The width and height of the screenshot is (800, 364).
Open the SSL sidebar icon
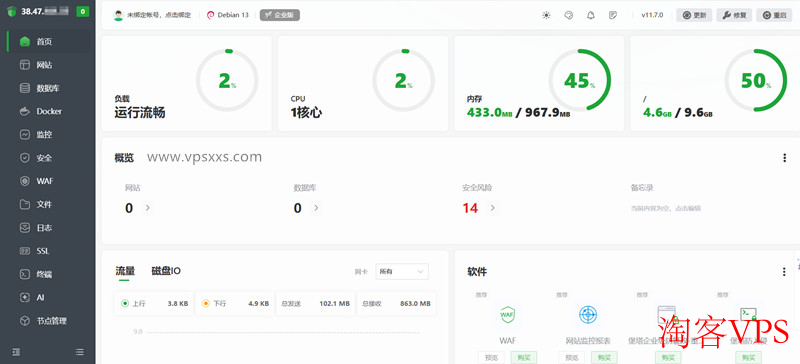coord(24,251)
